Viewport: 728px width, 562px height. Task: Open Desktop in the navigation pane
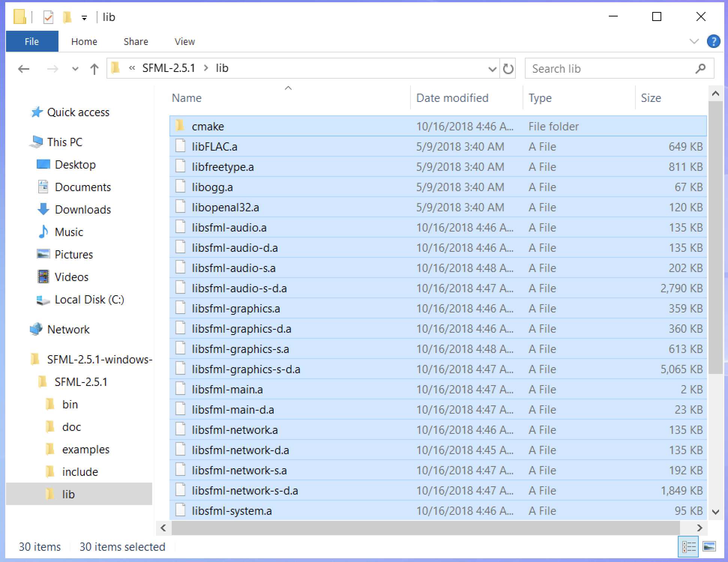pyautogui.click(x=75, y=164)
